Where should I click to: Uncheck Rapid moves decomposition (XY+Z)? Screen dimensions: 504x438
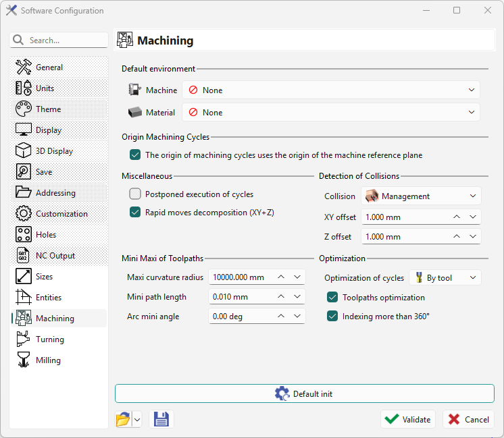(135, 213)
